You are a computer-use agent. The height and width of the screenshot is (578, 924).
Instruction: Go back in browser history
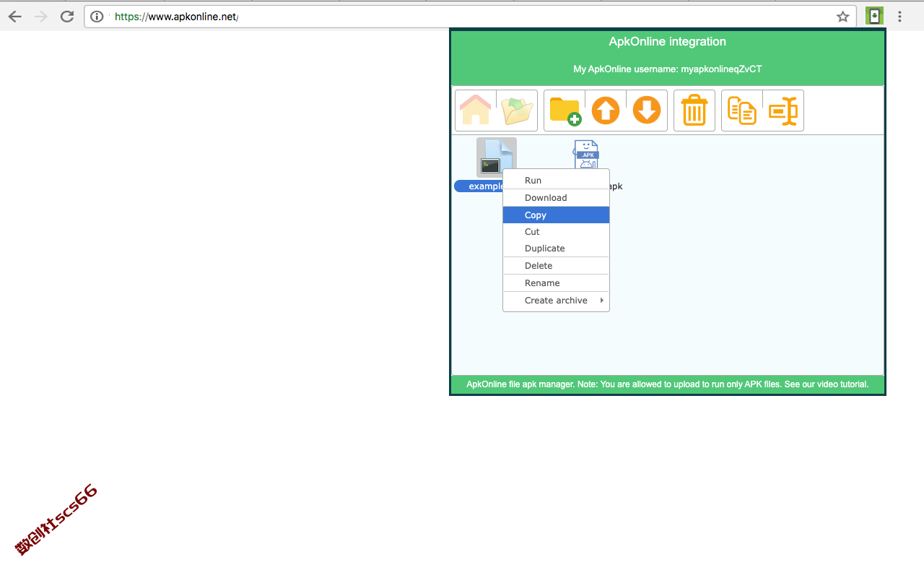(15, 17)
